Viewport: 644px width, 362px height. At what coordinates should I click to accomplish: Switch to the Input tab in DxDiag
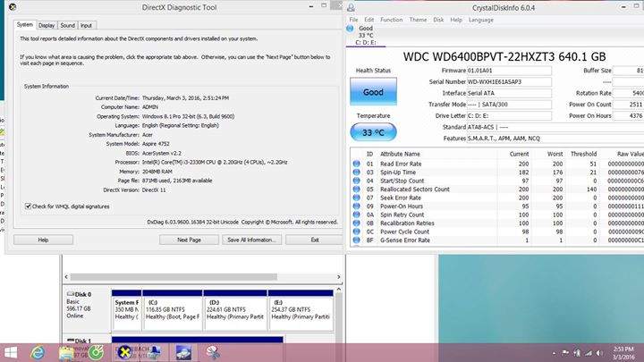[86, 25]
